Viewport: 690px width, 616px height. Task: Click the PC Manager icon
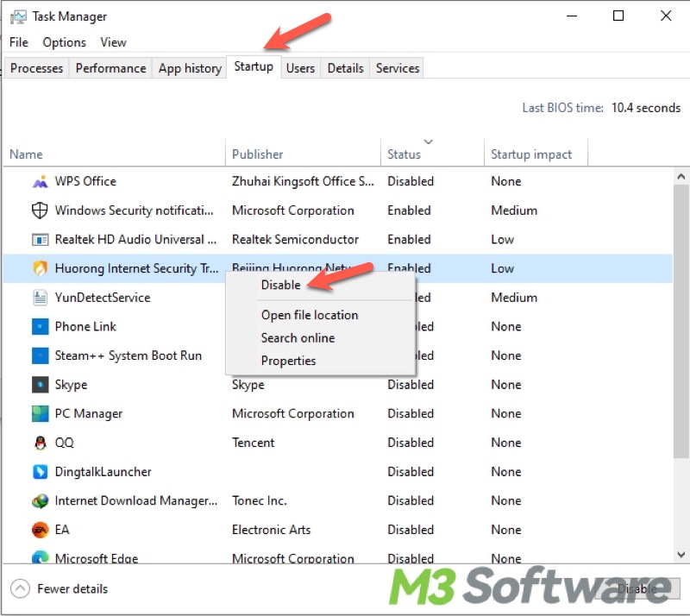click(40, 414)
